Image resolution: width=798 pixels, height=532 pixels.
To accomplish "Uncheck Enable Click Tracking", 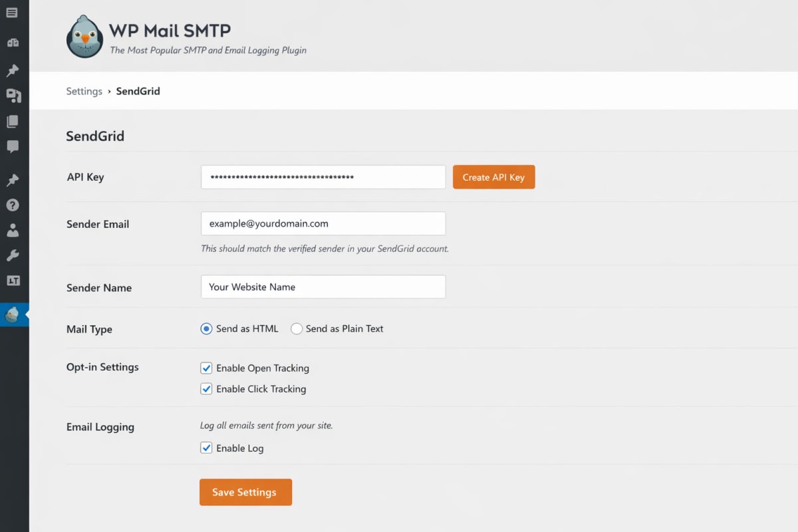I will coord(206,388).
